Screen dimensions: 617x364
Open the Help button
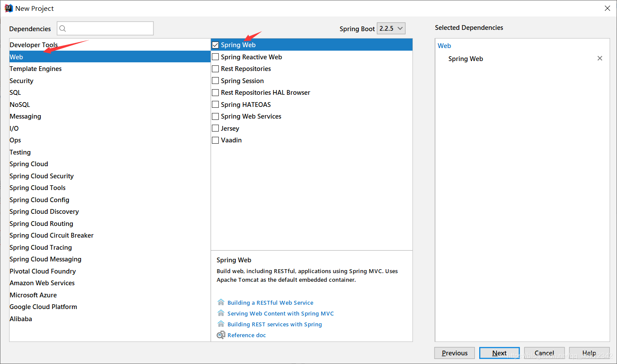click(x=589, y=353)
